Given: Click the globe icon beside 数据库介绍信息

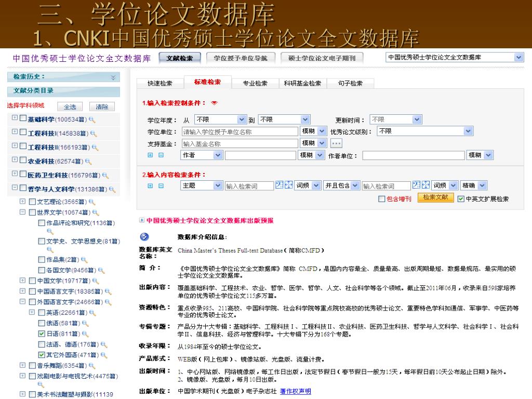Looking at the screenshot, I should point(144,237).
